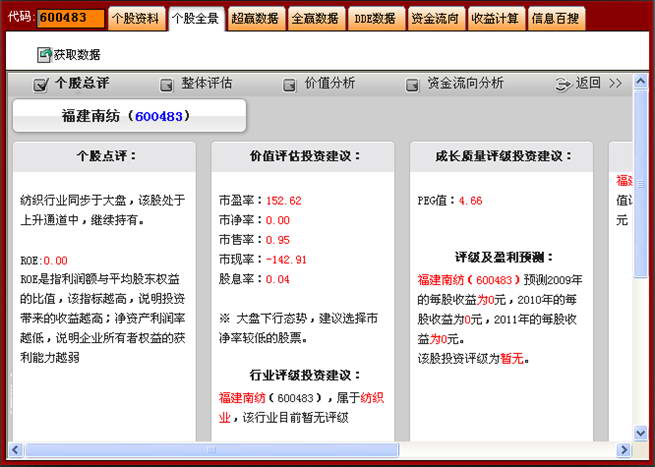Open the 个股资料 tab
The width and height of the screenshot is (655, 467).
tap(137, 19)
